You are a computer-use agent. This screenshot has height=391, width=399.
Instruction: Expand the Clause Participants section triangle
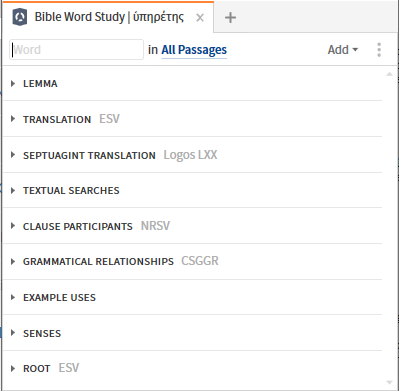(x=13, y=226)
